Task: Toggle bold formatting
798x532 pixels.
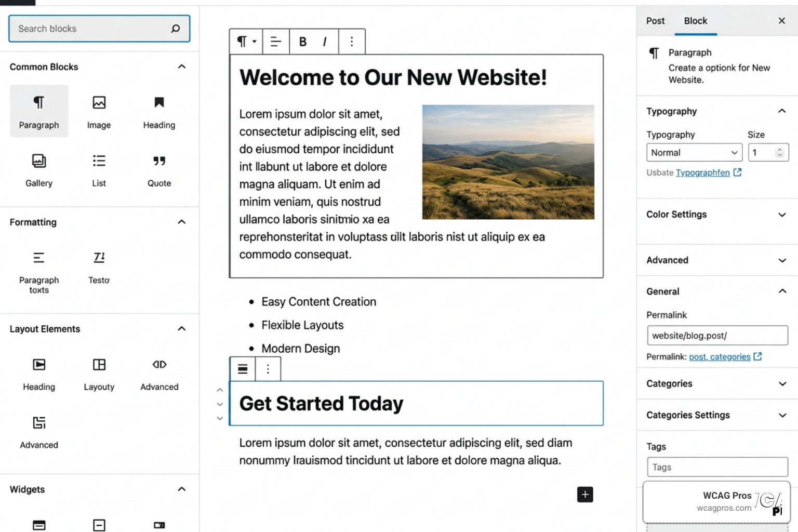Action: click(x=302, y=42)
